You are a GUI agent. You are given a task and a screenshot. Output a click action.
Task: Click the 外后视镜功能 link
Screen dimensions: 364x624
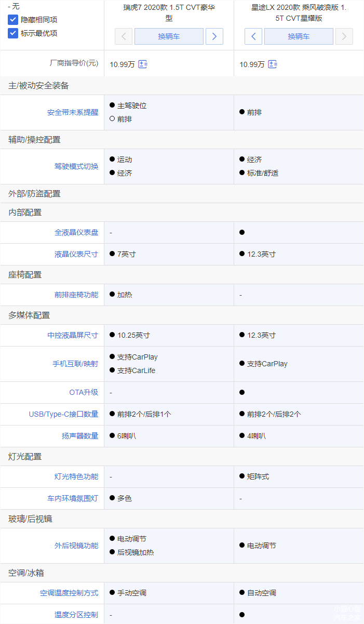[76, 546]
